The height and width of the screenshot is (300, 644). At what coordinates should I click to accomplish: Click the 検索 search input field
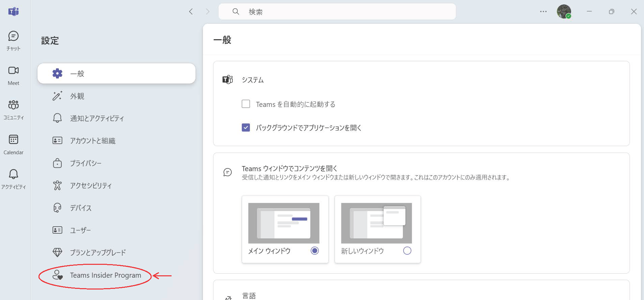point(338,12)
